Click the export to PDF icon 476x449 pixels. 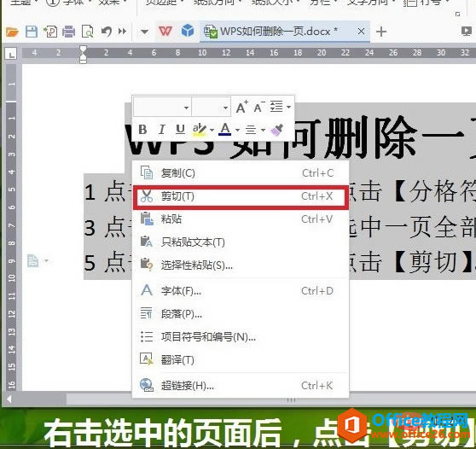(50, 32)
